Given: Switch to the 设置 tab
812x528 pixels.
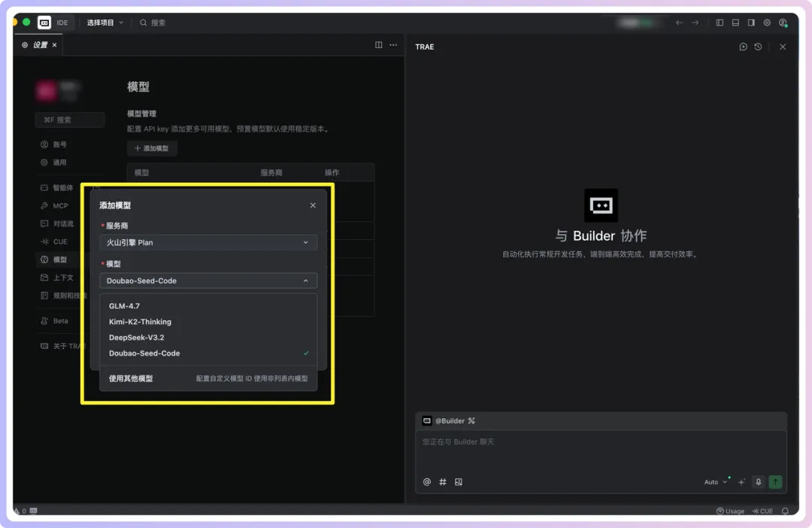Looking at the screenshot, I should [x=39, y=45].
